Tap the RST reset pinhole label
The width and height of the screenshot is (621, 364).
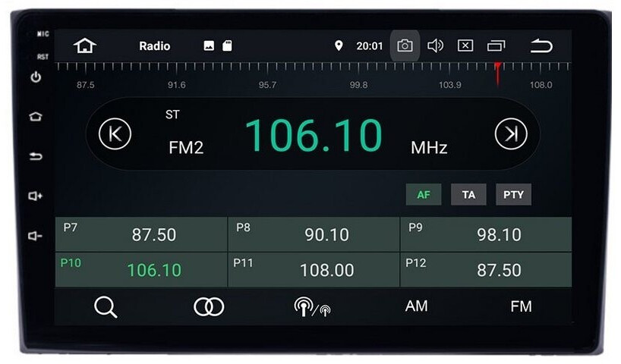tap(43, 57)
